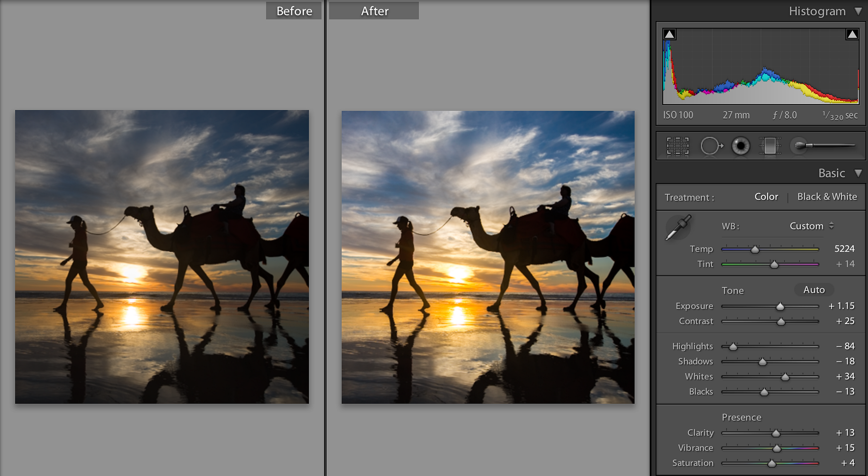Click the 1/320 sec shutter readout
The image size is (868, 476).
[840, 115]
